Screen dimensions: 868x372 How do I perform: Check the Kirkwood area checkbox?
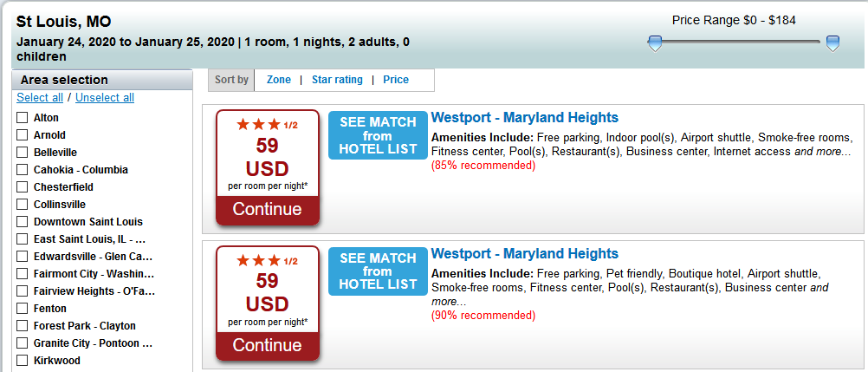coord(23,361)
